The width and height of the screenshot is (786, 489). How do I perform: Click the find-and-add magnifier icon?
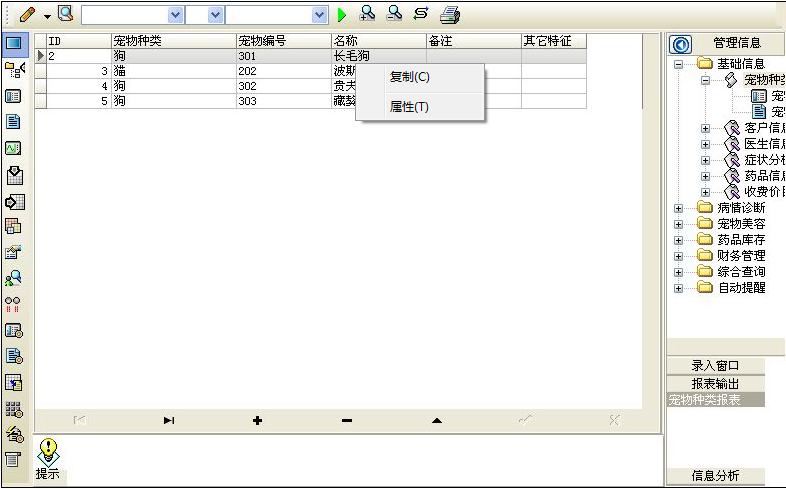click(x=368, y=14)
